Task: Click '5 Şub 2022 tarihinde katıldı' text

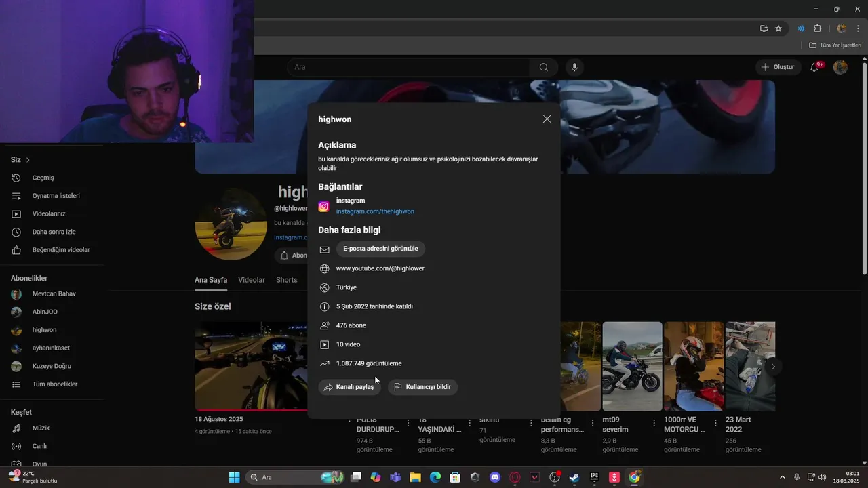Action: [374, 306]
